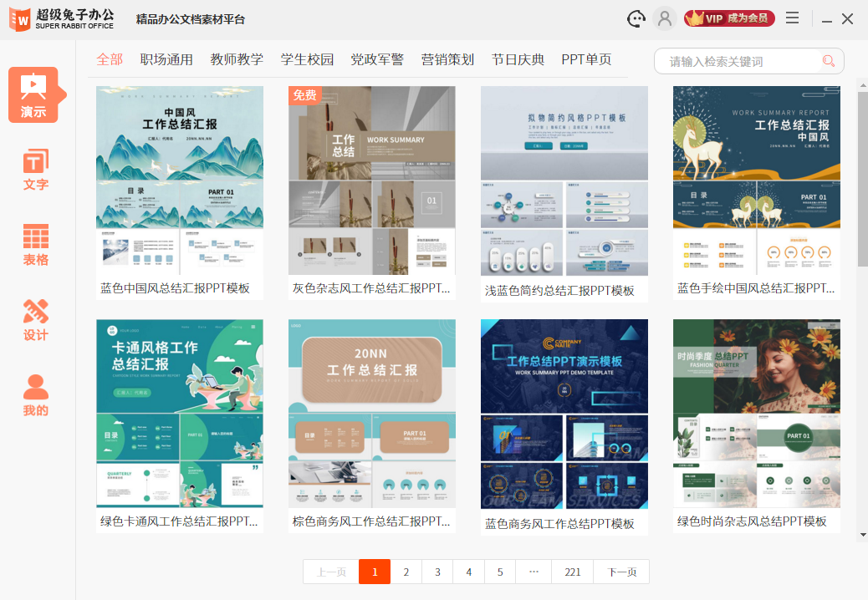Open the free 灰色杂志风 template
This screenshot has width=868, height=600.
pos(371,181)
